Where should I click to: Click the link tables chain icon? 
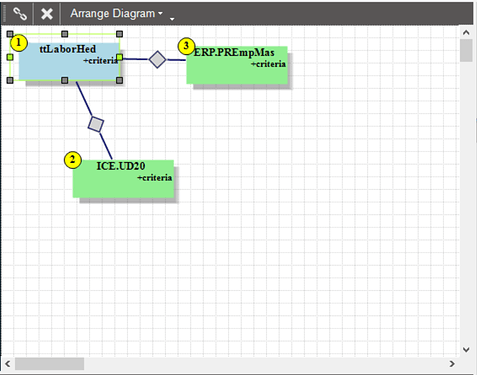coord(20,14)
